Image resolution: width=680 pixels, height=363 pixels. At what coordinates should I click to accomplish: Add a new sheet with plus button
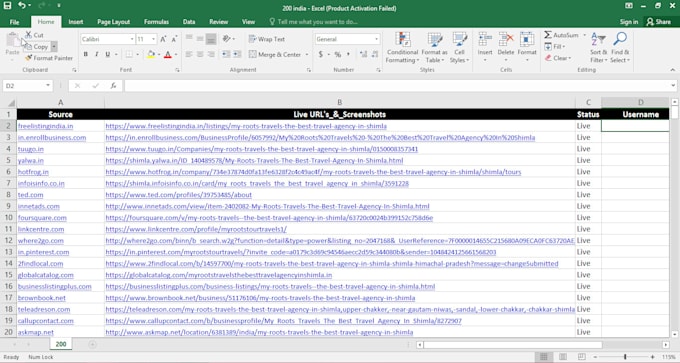[92, 344]
